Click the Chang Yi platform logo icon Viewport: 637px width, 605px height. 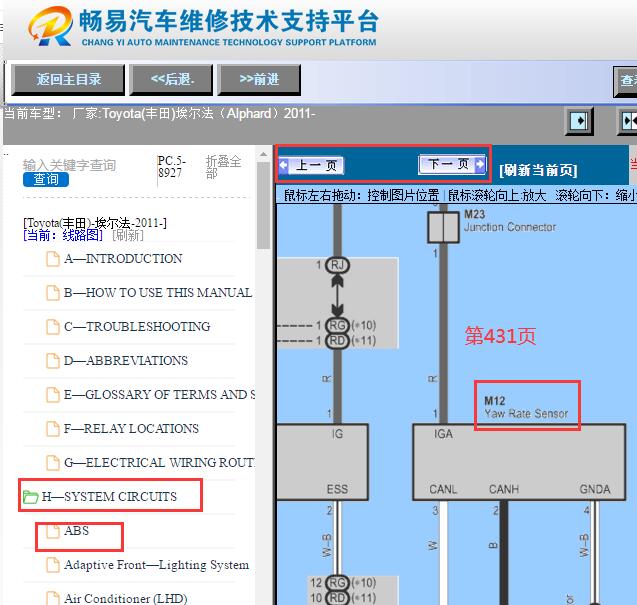coord(50,26)
